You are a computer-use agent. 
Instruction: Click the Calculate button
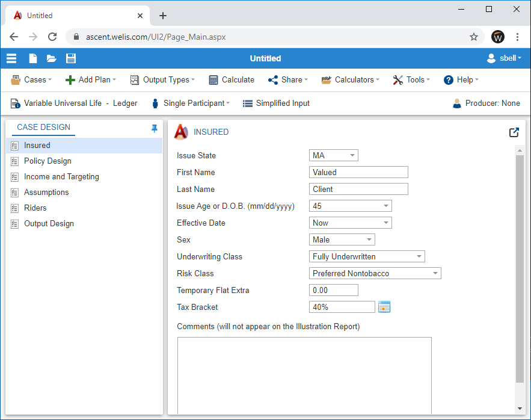point(232,79)
